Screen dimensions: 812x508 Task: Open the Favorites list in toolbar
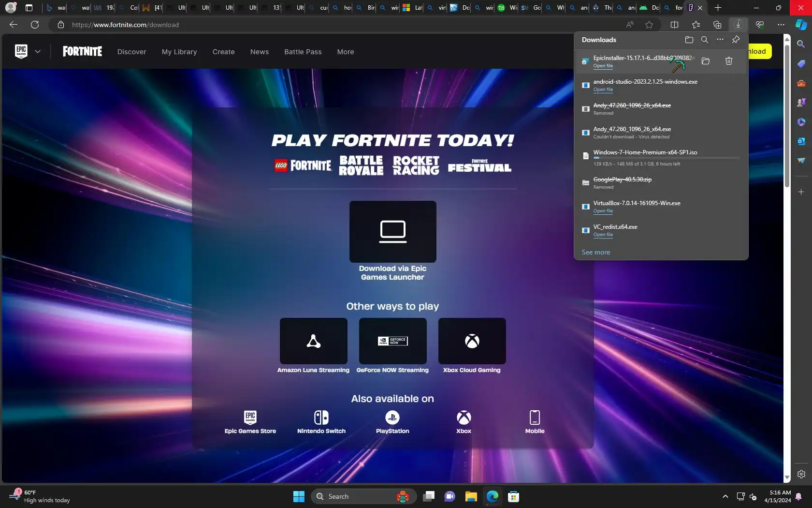click(x=696, y=25)
